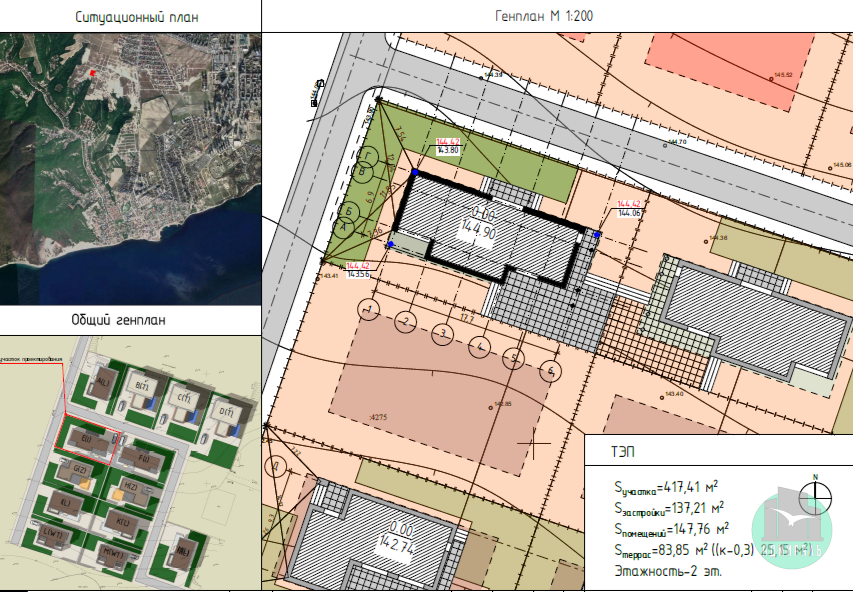The height and width of the screenshot is (592, 853).
Task: Select the 'Этажность-2 эт.' text line
Action: coord(666,570)
